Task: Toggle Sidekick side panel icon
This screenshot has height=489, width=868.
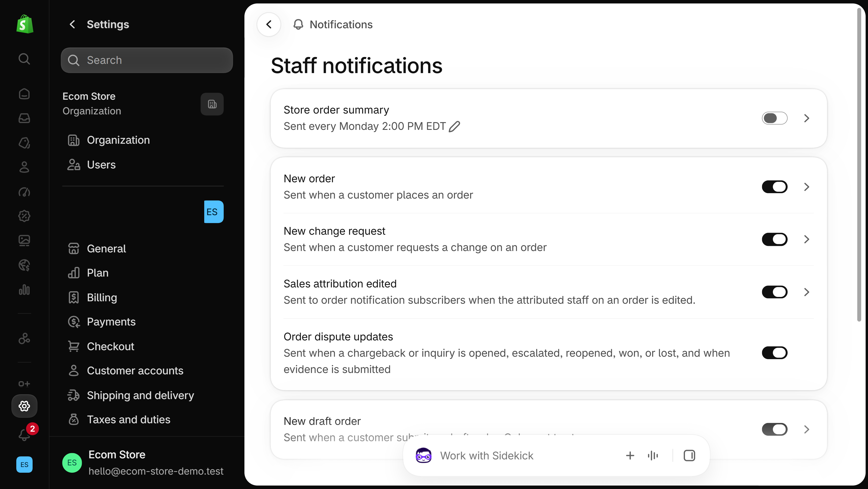Action: (689, 456)
